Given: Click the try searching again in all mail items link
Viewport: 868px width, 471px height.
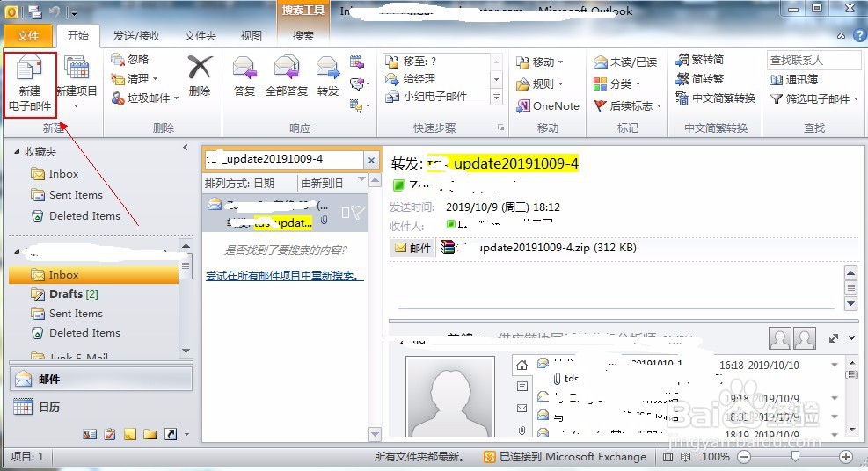Looking at the screenshot, I should click(285, 275).
